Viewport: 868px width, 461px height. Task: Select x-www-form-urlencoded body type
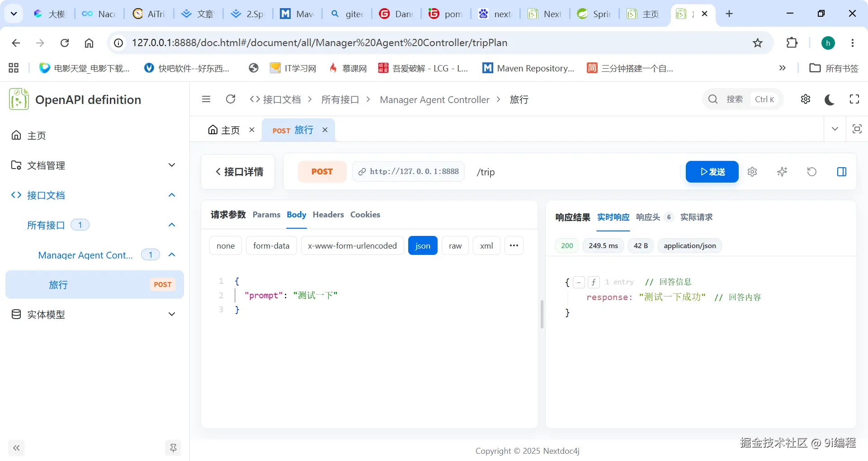pyautogui.click(x=352, y=245)
